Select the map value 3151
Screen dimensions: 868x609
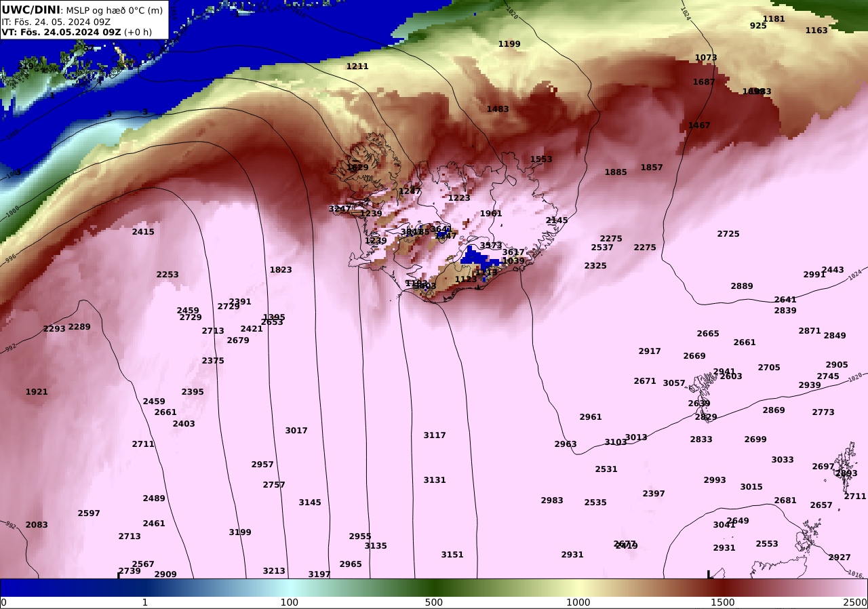[x=452, y=555]
